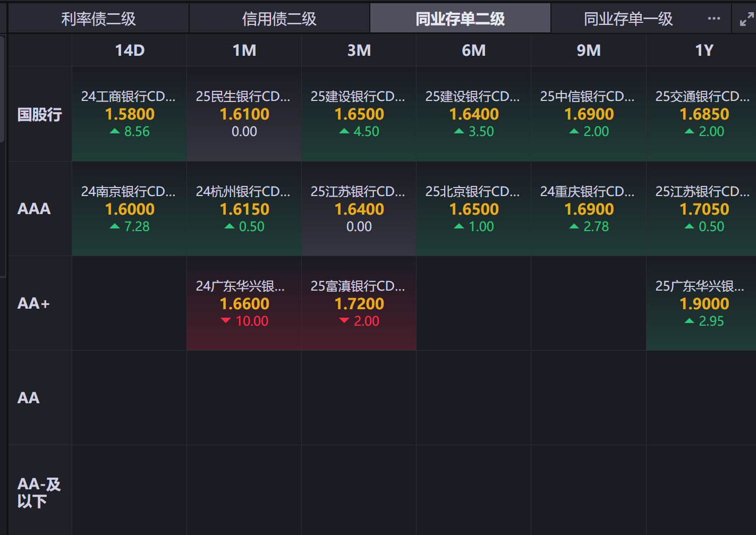Click the 7.28 change value
This screenshot has height=535, width=756.
click(x=137, y=227)
